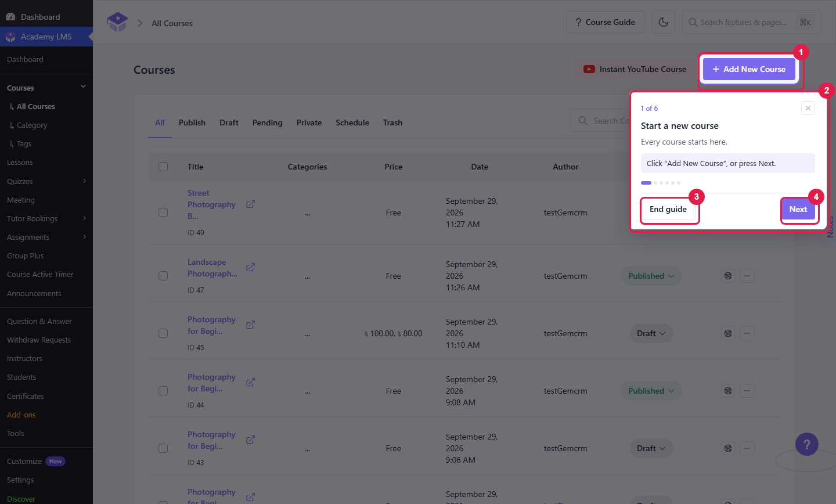Close the guide popup with X
Viewport: 836px width, 504px height.
pyautogui.click(x=808, y=108)
